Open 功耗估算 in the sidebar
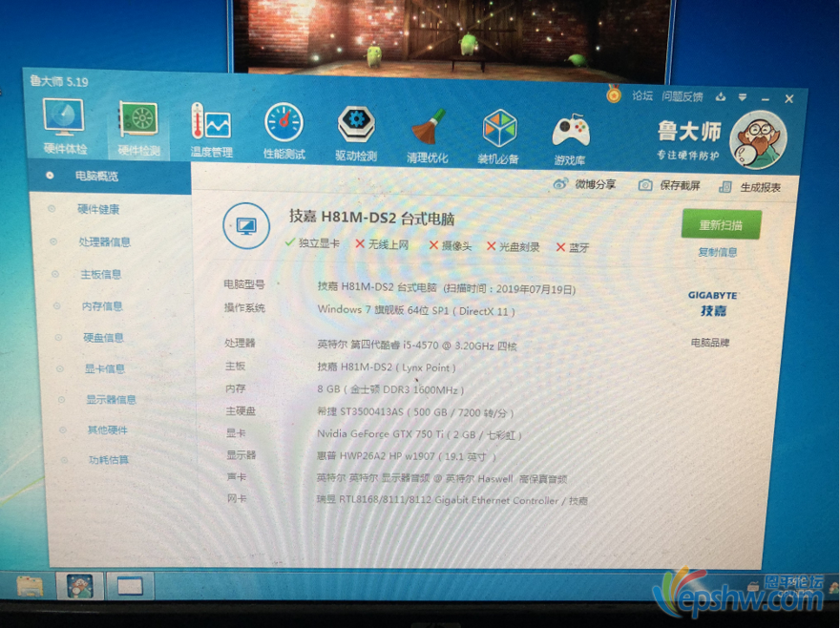The image size is (840, 628). point(109,459)
